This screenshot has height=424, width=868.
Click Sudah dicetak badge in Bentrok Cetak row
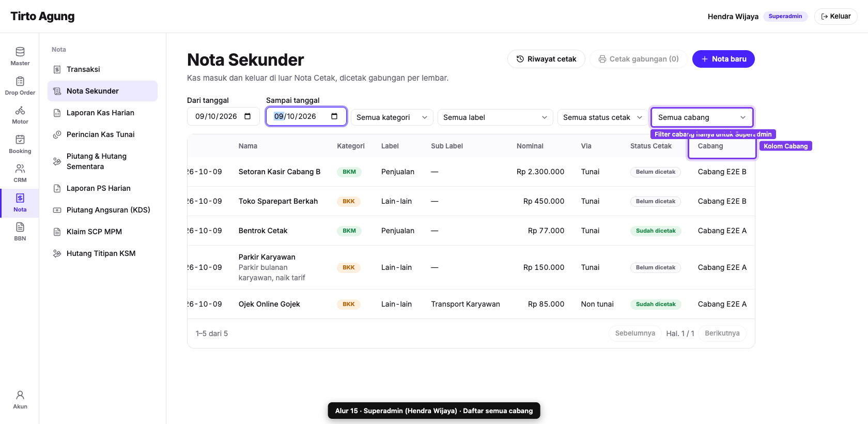pyautogui.click(x=656, y=231)
